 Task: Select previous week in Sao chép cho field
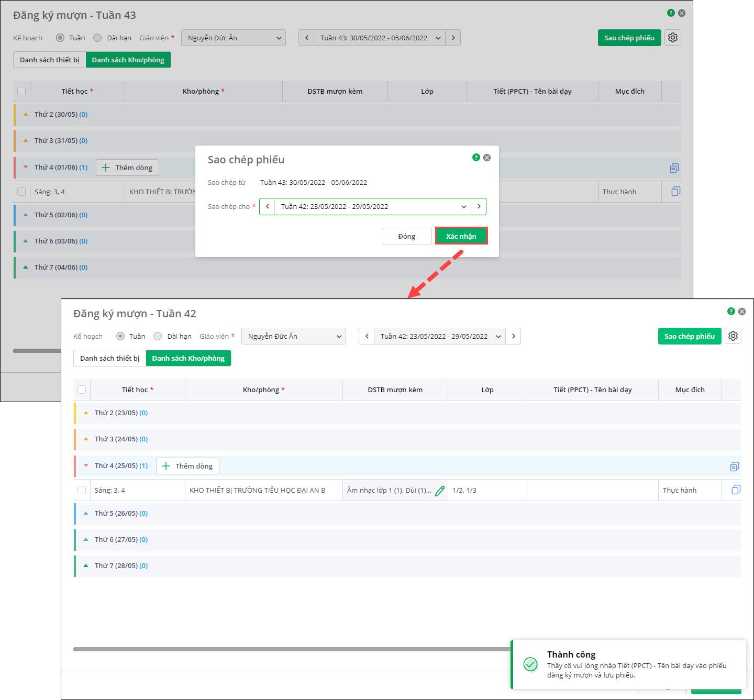pyautogui.click(x=267, y=206)
